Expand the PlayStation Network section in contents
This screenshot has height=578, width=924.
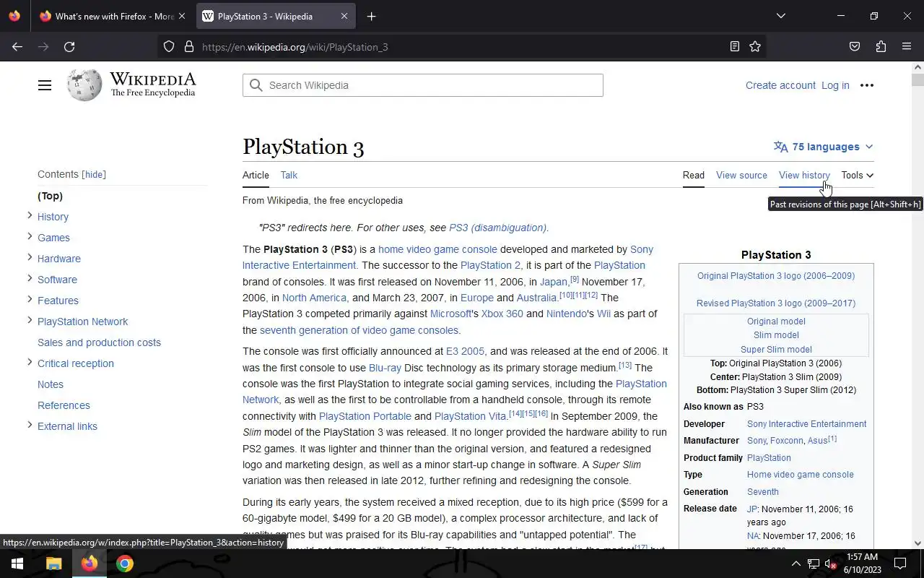pos(30,320)
